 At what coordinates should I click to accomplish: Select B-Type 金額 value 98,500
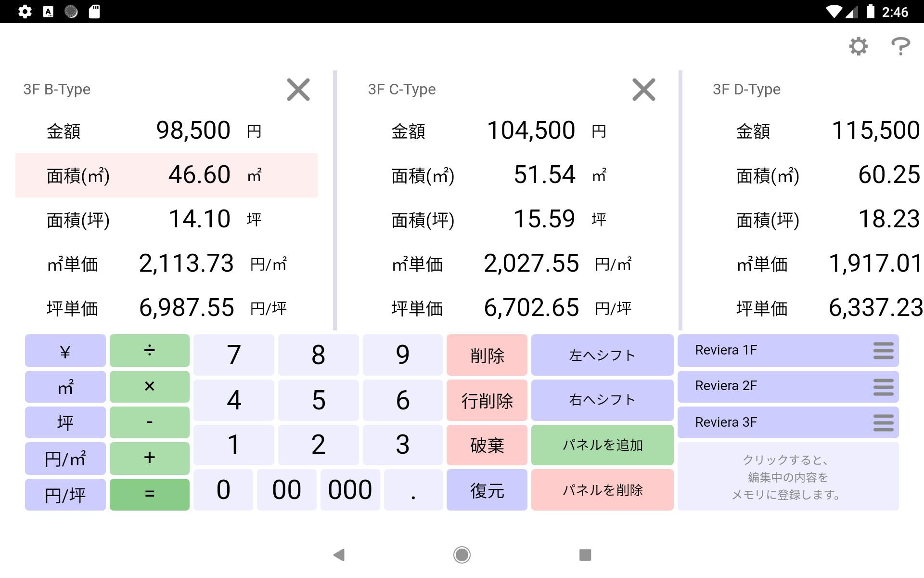(x=193, y=131)
